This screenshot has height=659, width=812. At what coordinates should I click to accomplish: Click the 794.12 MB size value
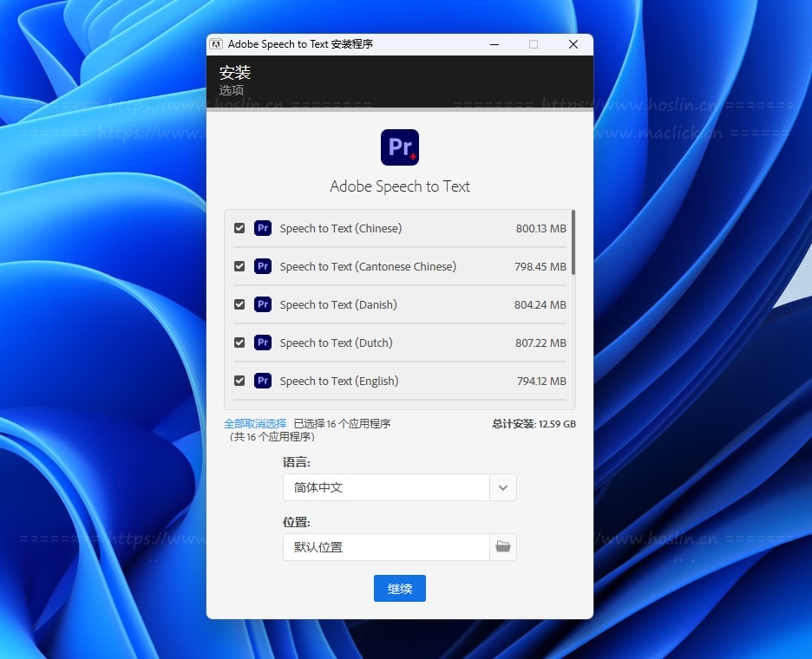pyautogui.click(x=541, y=381)
